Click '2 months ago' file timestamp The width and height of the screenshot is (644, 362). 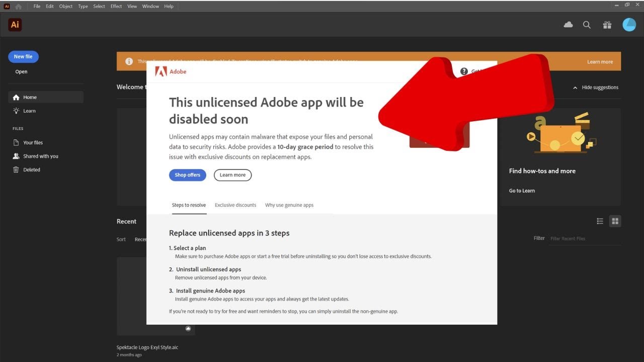pyautogui.click(x=129, y=355)
